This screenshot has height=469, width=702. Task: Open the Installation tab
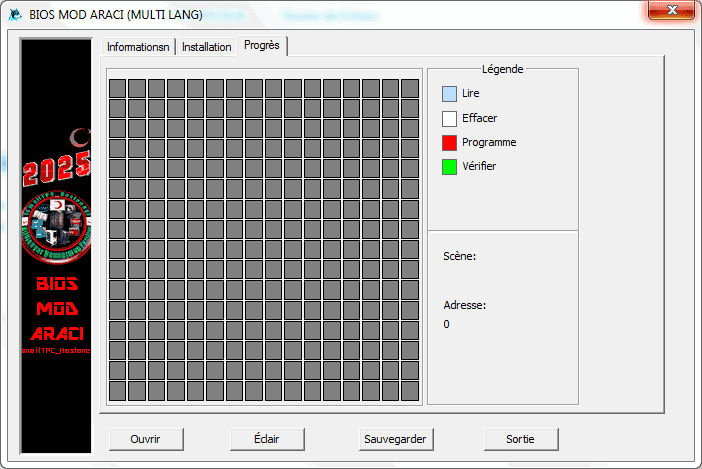coord(207,47)
